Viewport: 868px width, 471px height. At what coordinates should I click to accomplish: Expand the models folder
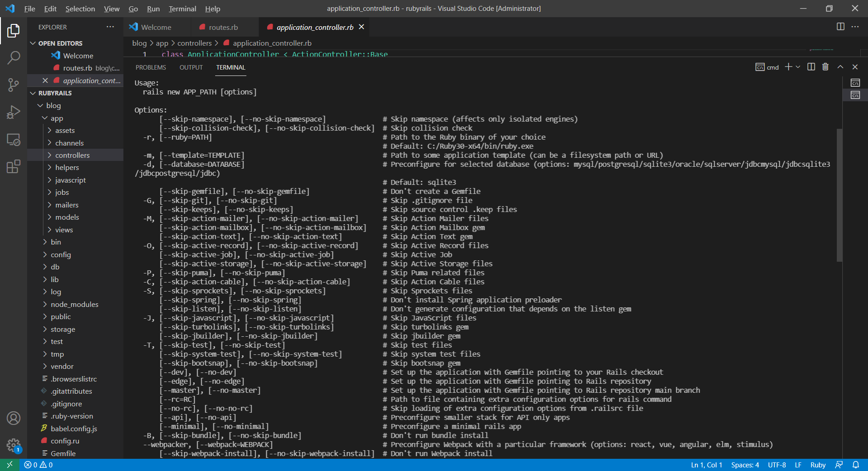75,217
